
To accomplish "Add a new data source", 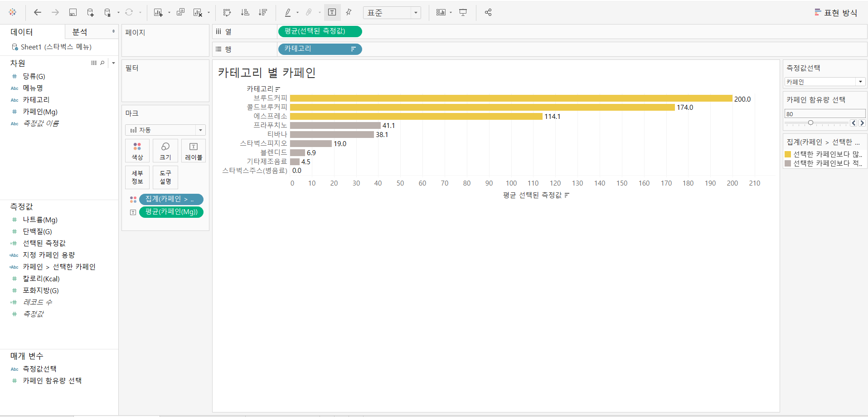I will coord(90,12).
